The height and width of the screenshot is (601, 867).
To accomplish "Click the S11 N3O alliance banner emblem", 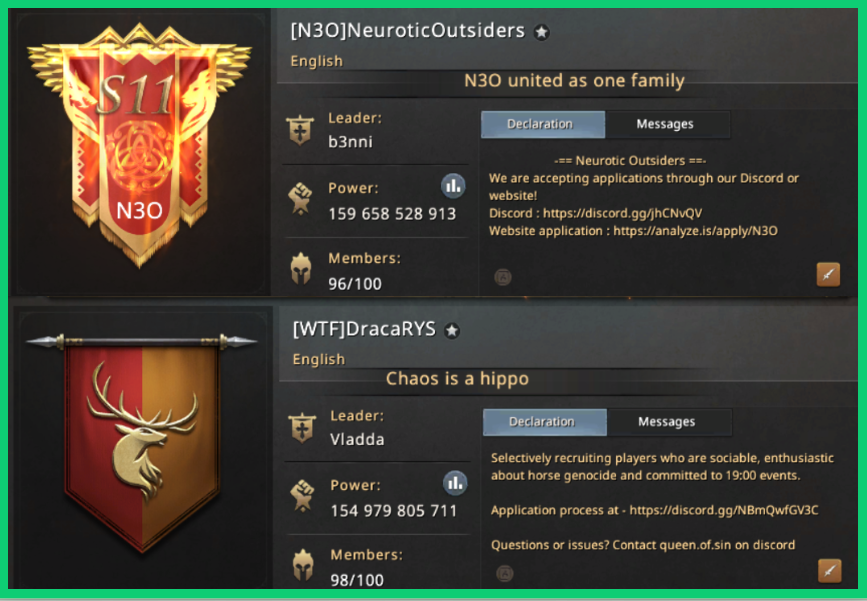I will tap(139, 145).
